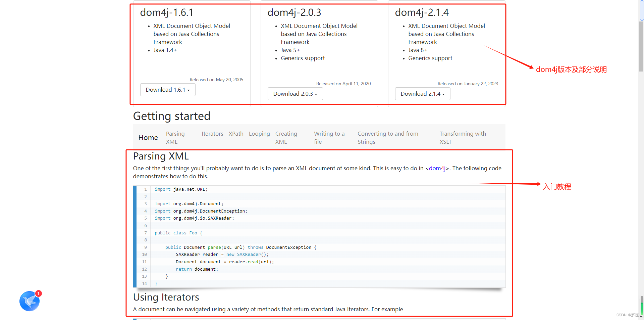Click the 'Released on January 22, 2023' text

click(468, 84)
